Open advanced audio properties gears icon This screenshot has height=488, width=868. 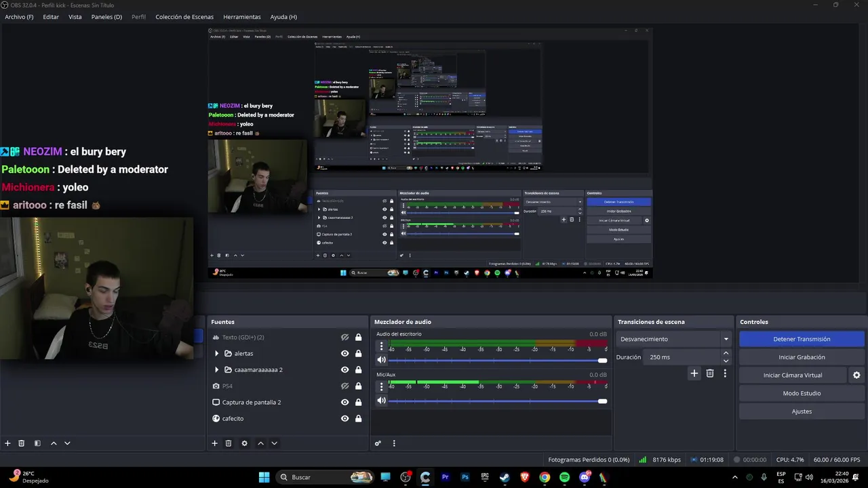(x=378, y=443)
